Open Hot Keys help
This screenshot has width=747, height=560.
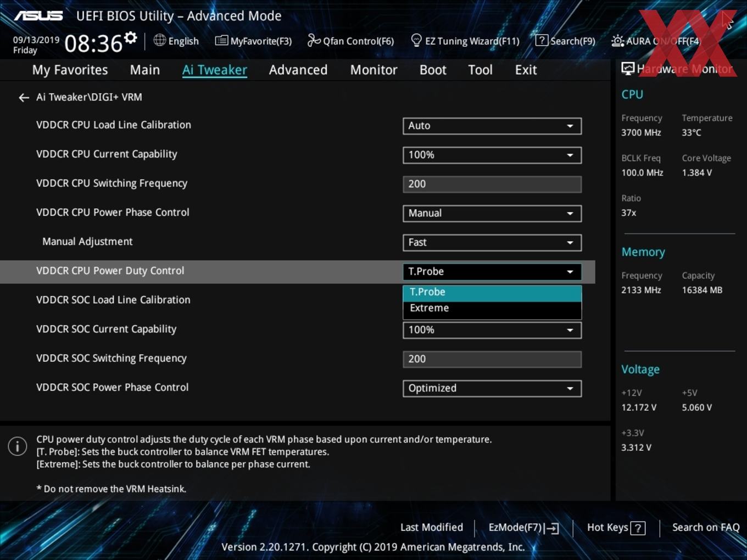[616, 528]
